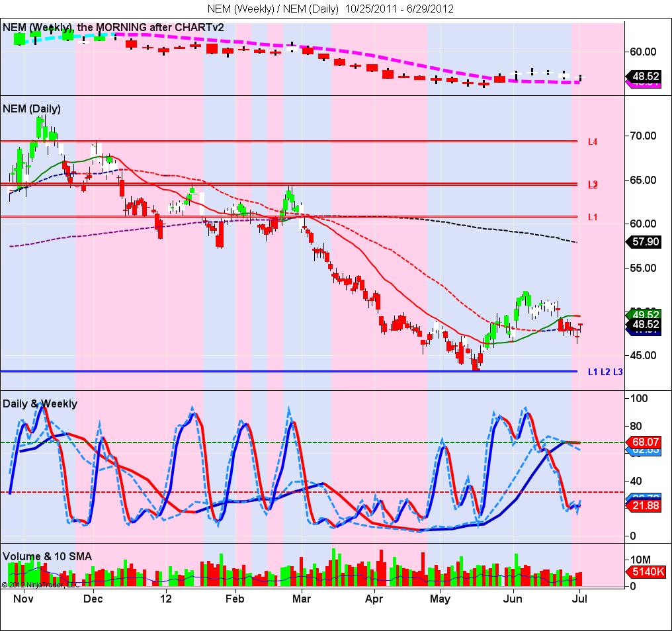This screenshot has width=672, height=631.
Task: Click the blue horizontal support line near 43
Action: point(289,371)
